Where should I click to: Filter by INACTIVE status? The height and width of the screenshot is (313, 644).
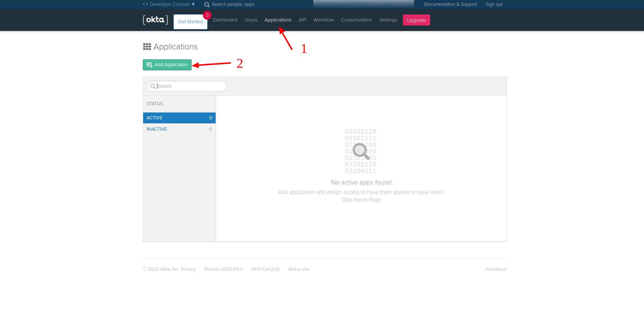(x=179, y=129)
